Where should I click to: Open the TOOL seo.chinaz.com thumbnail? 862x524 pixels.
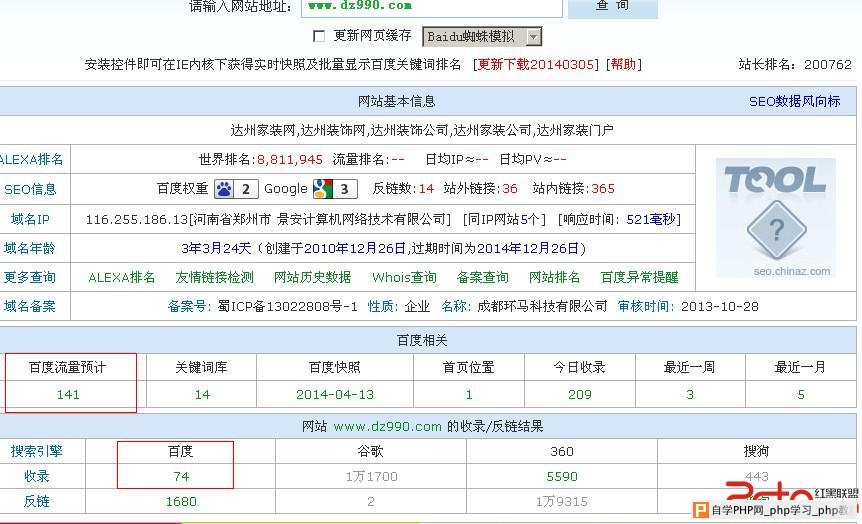pyautogui.click(x=776, y=218)
